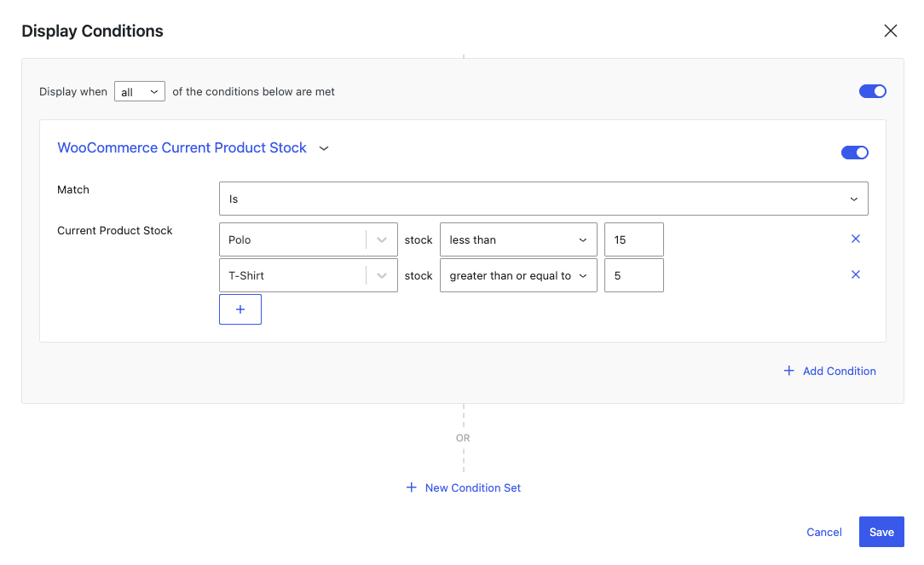This screenshot has height=565, width=924.
Task: Add a new product stock row
Action: pos(240,309)
